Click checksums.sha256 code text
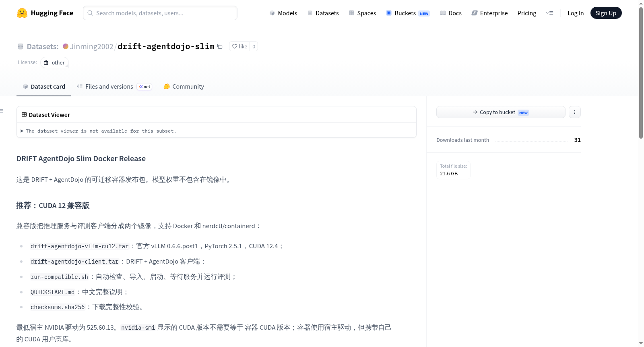This screenshot has width=644, height=347. tap(58, 307)
